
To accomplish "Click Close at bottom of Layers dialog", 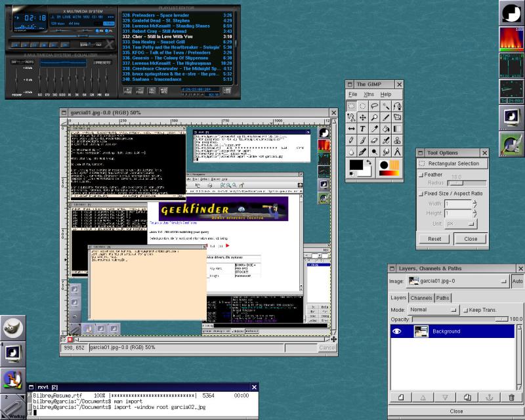I will coord(456,411).
